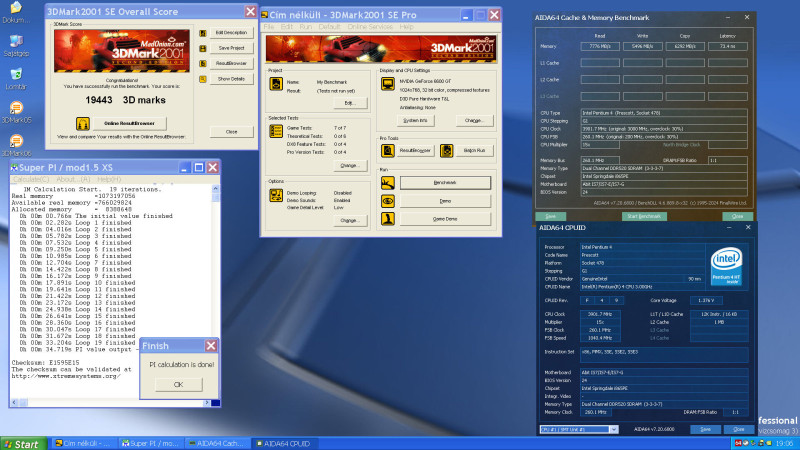Click the Save Project button
Viewport: 800px width, 450px height.
(x=231, y=48)
